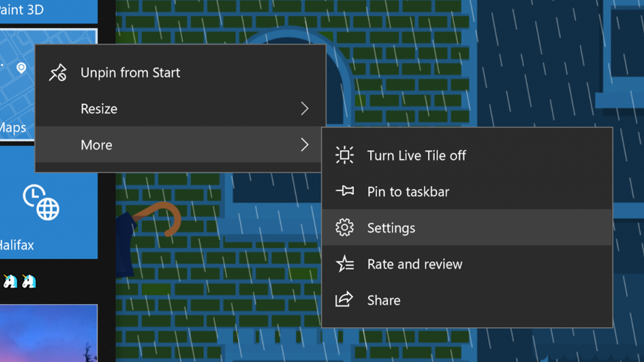
Task: Select the Share option text
Action: click(384, 300)
